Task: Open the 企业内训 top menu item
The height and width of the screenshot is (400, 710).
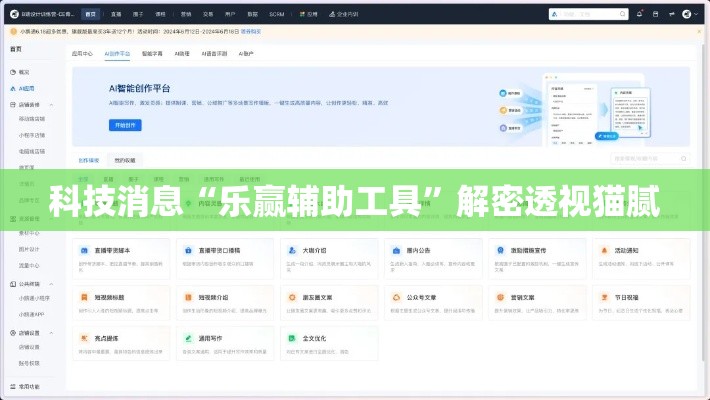Action: tap(344, 14)
